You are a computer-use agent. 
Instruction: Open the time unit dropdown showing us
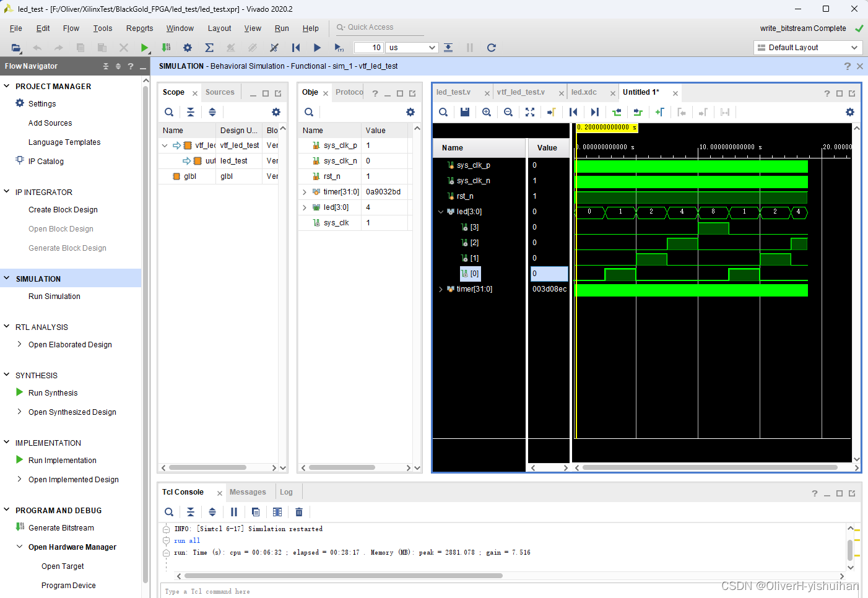click(412, 48)
